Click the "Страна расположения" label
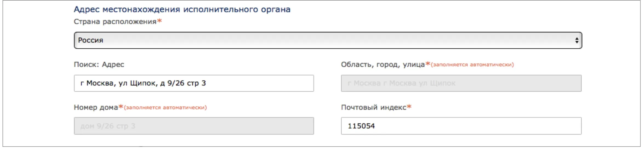Viewport: 644px width, 149px height. [115, 22]
